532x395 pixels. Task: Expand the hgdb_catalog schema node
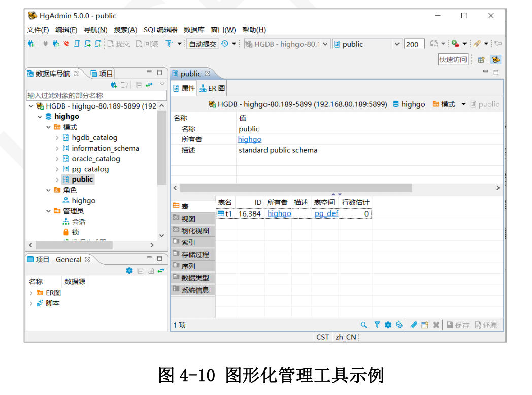57,138
